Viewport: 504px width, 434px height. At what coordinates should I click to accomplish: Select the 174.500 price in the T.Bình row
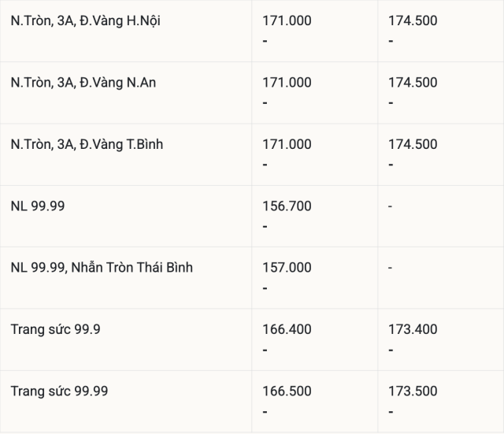[x=413, y=144]
